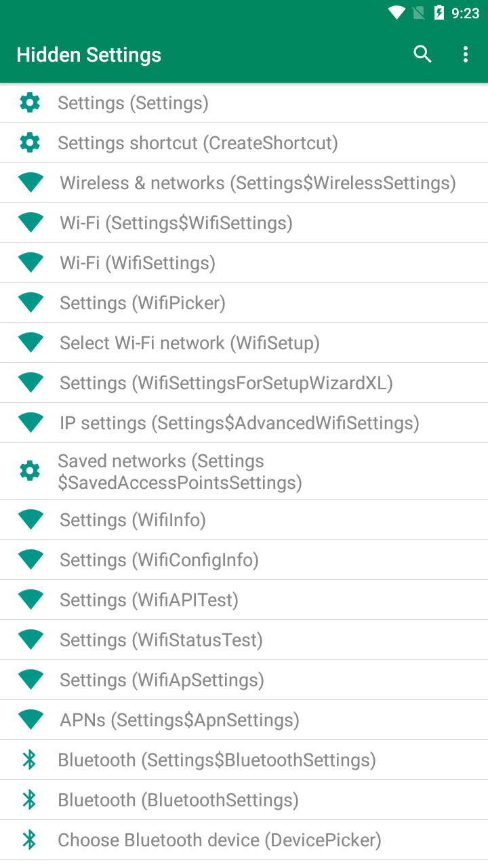488x868 pixels.
Task: Click the Bluetooth icon beside Choose Bluetooth device
Action: coord(30,840)
